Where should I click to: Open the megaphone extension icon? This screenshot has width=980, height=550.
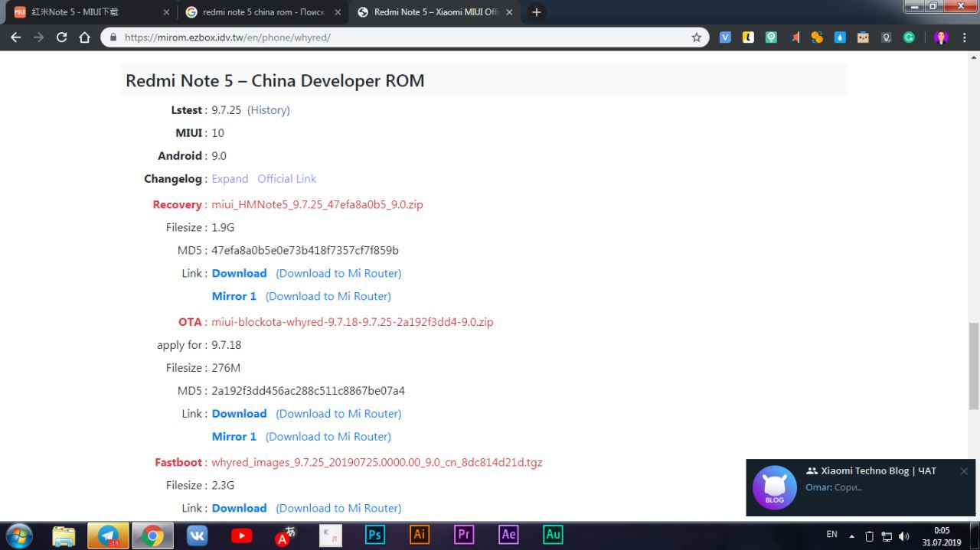click(x=795, y=37)
